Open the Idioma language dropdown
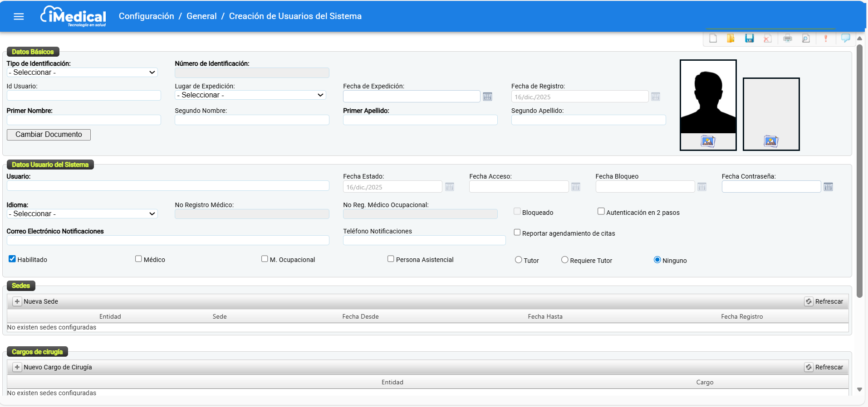868x407 pixels. coord(82,214)
